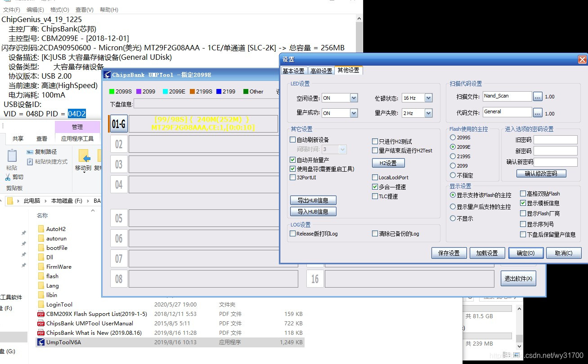Click the 导入HUB信息 button
This screenshot has height=364, width=588.
313,211
